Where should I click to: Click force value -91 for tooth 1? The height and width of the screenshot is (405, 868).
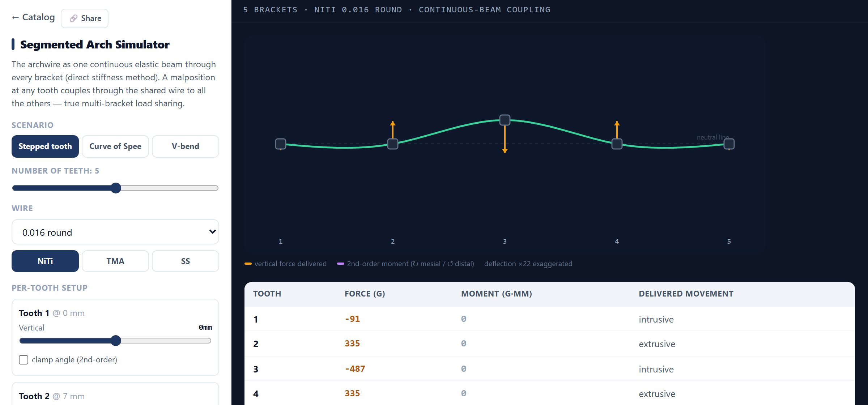352,319
